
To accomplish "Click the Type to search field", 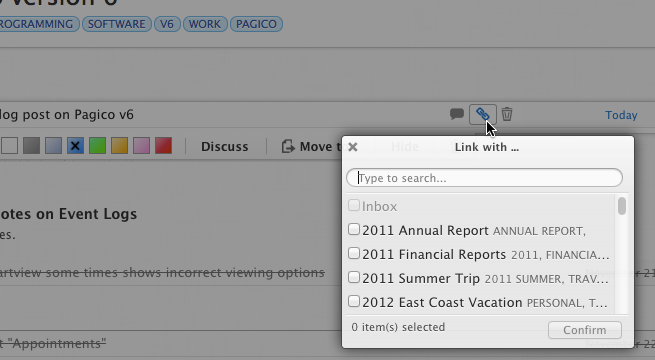I will [x=485, y=178].
